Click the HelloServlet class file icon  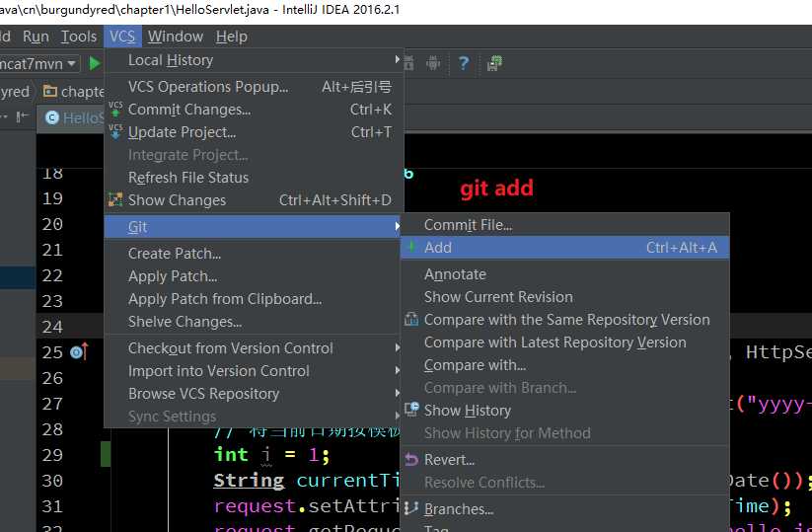click(x=51, y=117)
